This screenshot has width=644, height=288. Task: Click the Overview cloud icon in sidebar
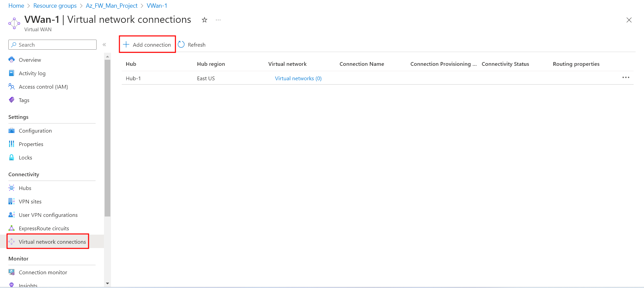[12, 60]
